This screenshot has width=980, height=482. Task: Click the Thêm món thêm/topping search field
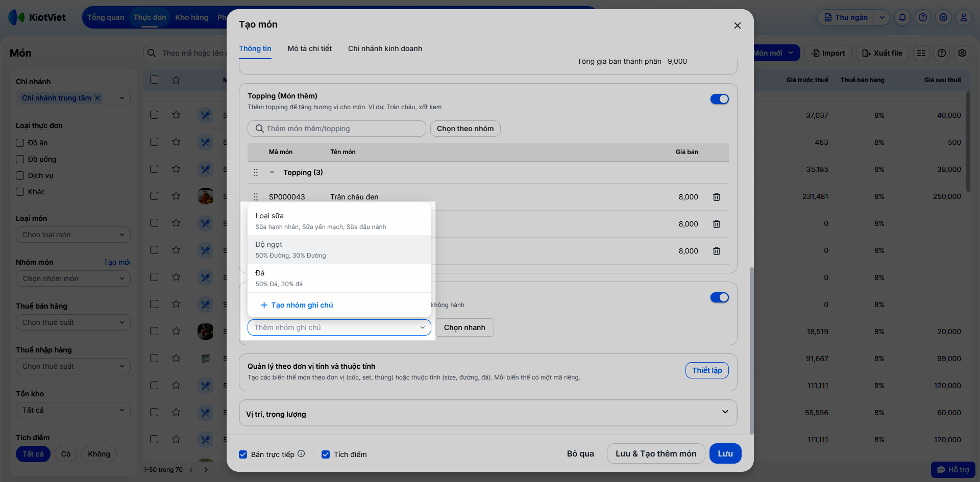(343, 129)
